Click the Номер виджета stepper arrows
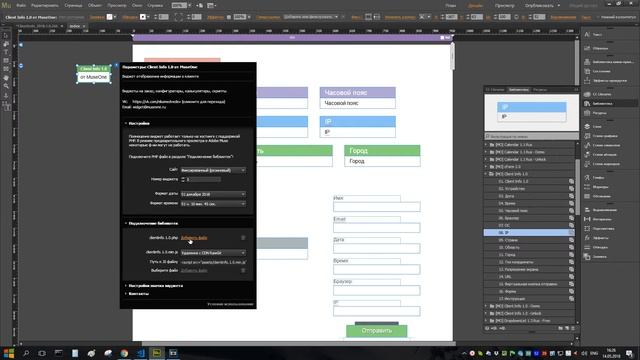This screenshot has width=640, height=360. pos(183,179)
